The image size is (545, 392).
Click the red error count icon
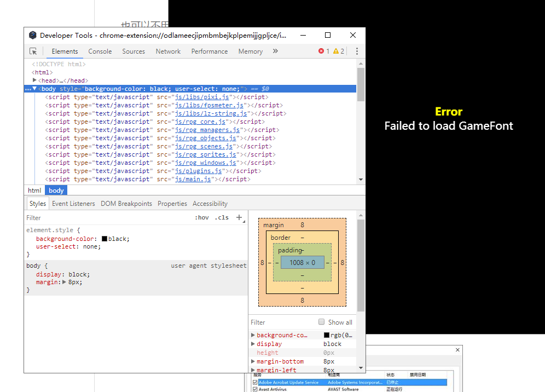[321, 51]
